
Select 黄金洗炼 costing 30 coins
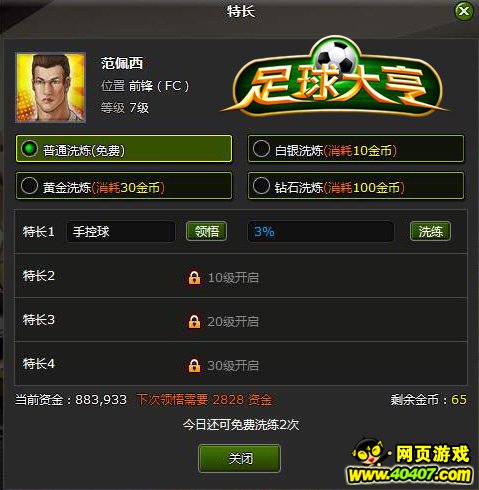point(124,186)
